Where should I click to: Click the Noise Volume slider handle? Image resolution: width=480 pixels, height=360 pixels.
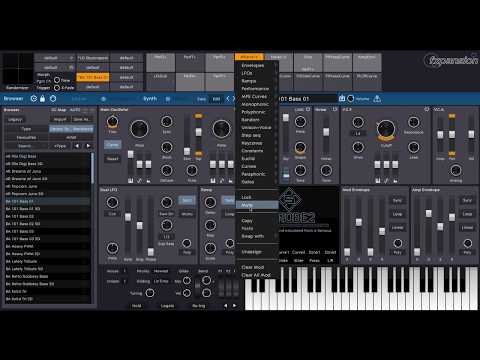tap(326, 132)
